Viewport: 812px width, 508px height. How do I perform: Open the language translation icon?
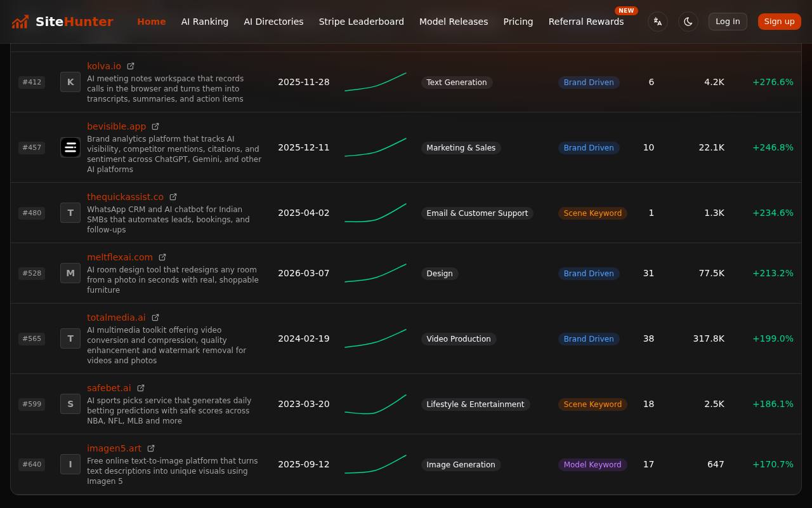point(658,22)
